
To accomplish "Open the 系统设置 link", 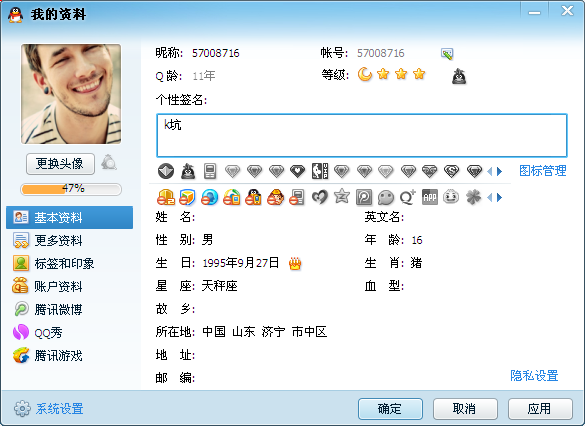I will 60,408.
